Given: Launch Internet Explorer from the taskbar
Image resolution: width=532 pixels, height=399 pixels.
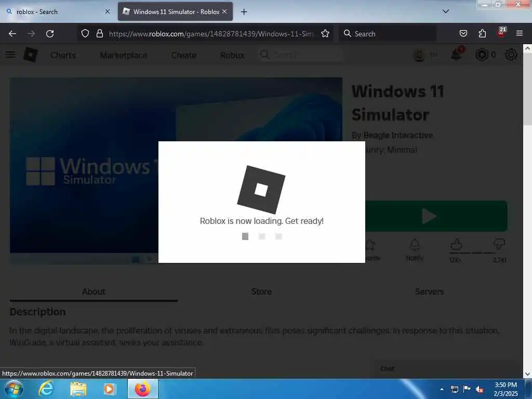Looking at the screenshot, I should point(46,389).
